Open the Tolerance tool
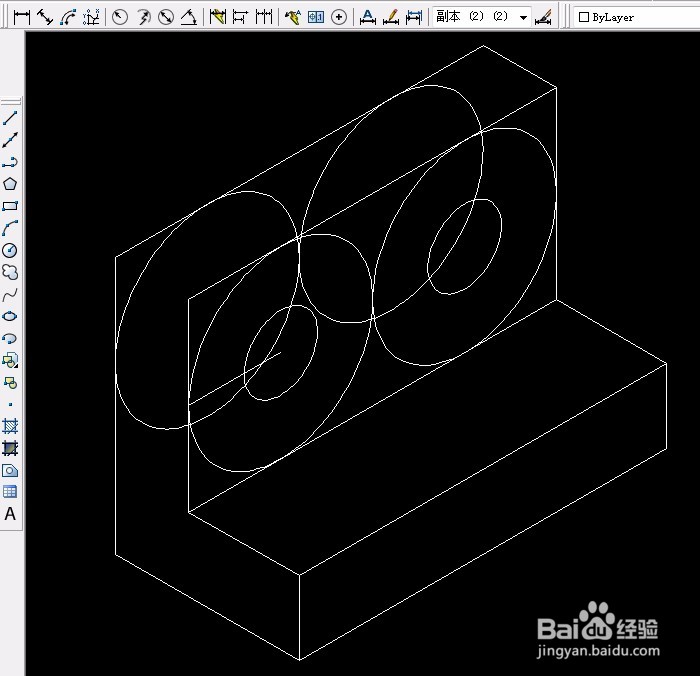This screenshot has width=700, height=676. pyautogui.click(x=316, y=17)
